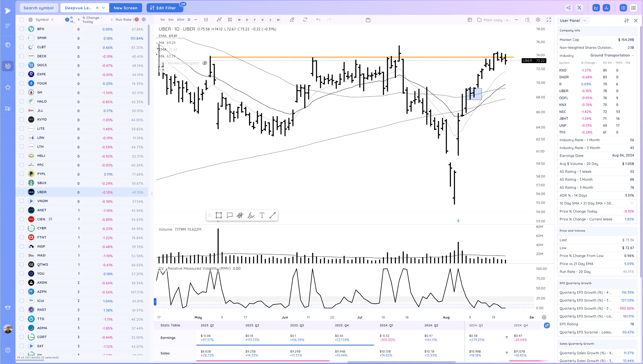Collapse the Industry Ground Transportation section

pos(633,56)
